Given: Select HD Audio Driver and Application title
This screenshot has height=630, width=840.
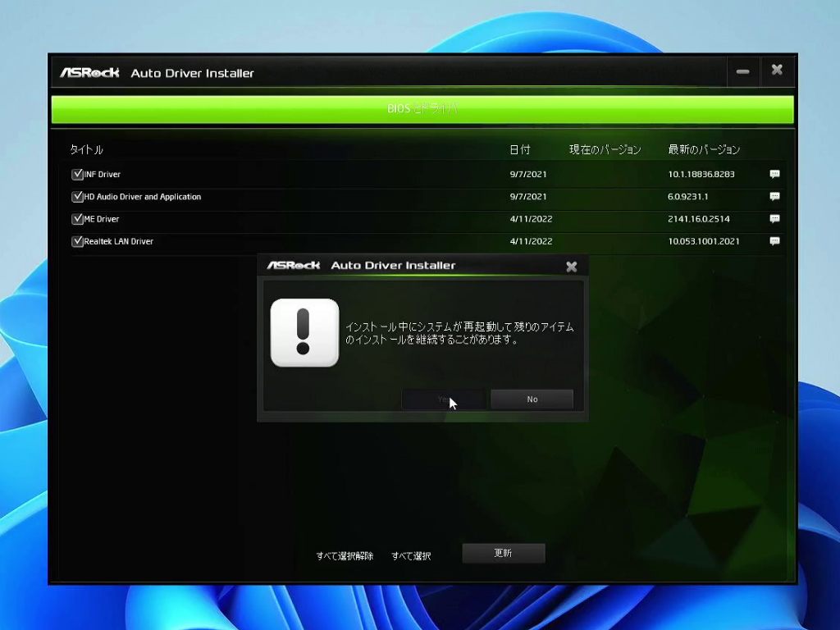Looking at the screenshot, I should [143, 197].
